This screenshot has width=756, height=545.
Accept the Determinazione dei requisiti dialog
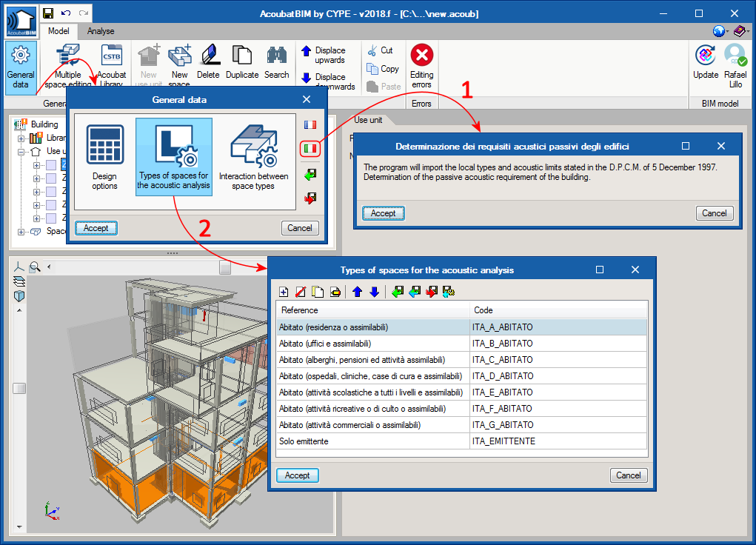click(x=384, y=213)
